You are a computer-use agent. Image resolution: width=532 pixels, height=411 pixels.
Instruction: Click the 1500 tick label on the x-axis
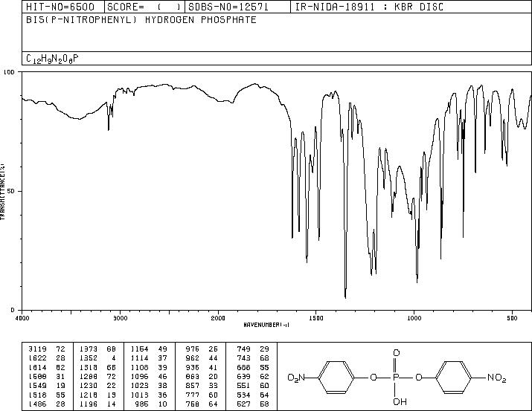click(x=316, y=318)
